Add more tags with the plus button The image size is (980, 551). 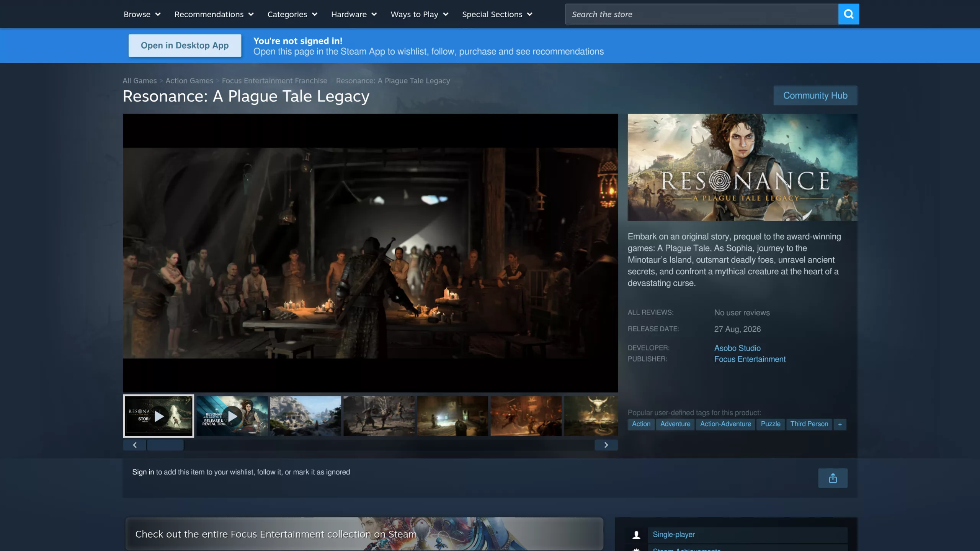pyautogui.click(x=840, y=424)
